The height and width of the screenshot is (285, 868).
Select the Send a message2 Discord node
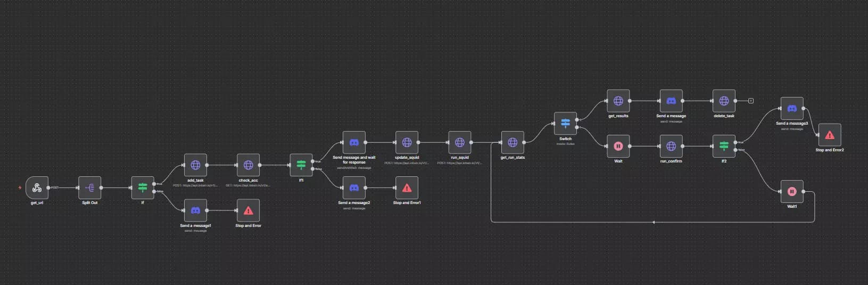[x=354, y=188]
